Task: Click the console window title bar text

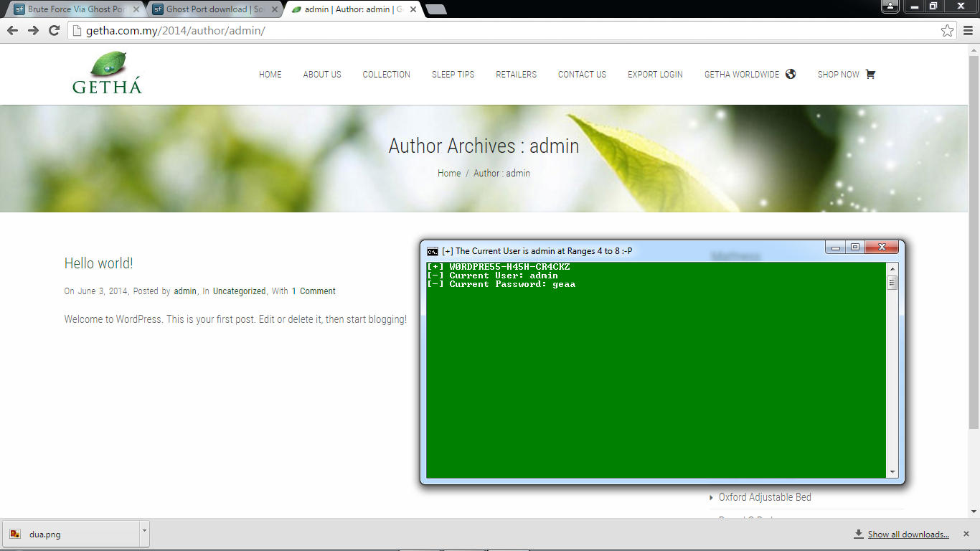Action: pyautogui.click(x=537, y=251)
